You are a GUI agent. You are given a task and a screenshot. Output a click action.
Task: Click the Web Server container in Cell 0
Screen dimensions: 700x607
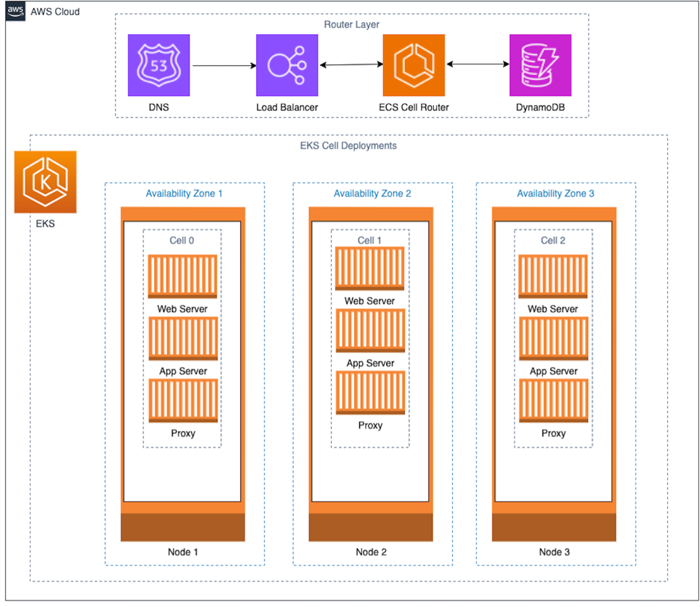click(183, 277)
